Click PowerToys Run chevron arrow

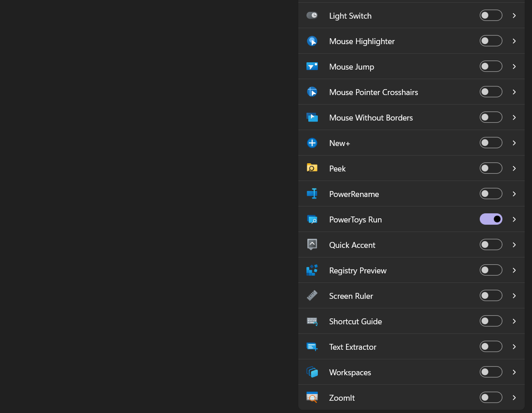coord(514,219)
